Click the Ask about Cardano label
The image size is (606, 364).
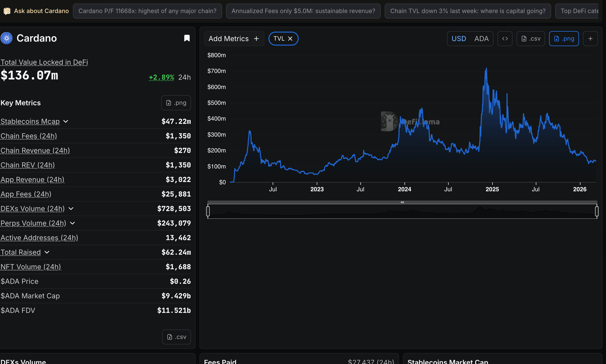(x=41, y=11)
